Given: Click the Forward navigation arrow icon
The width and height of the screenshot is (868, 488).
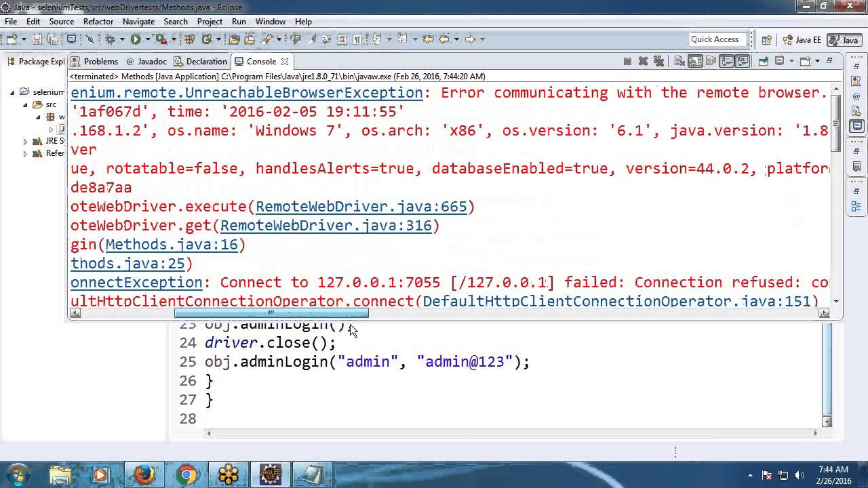Looking at the screenshot, I should 469,39.
